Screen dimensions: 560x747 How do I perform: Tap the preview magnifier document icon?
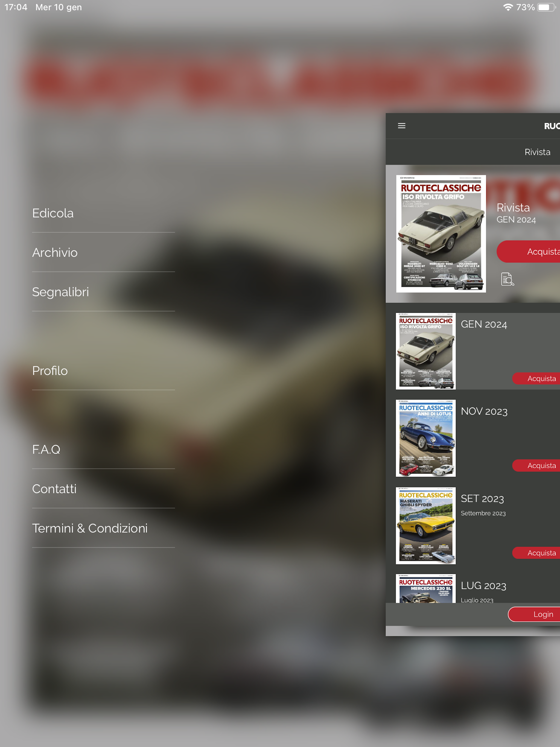tap(507, 279)
